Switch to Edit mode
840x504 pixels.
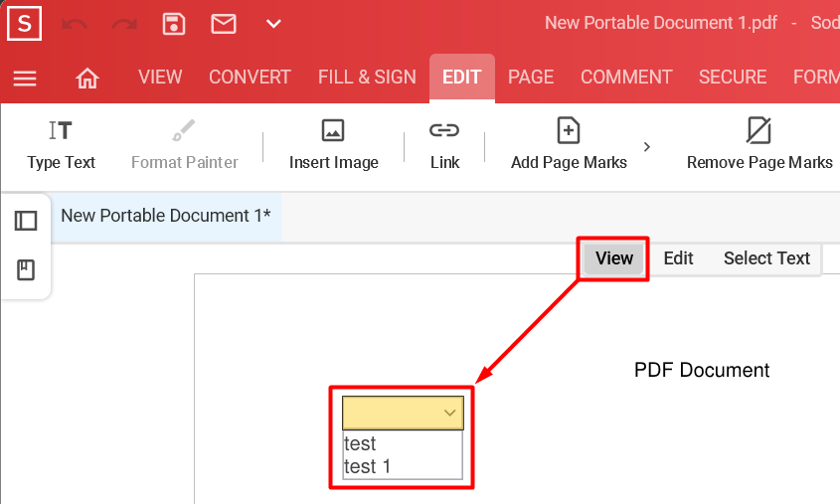pyautogui.click(x=678, y=258)
